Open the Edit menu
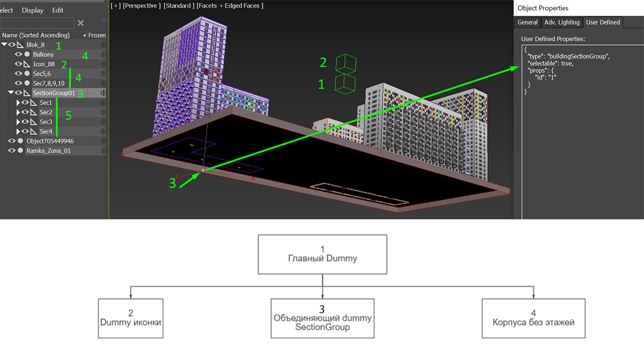Viewport: 644px width, 361px height. pyautogui.click(x=57, y=10)
